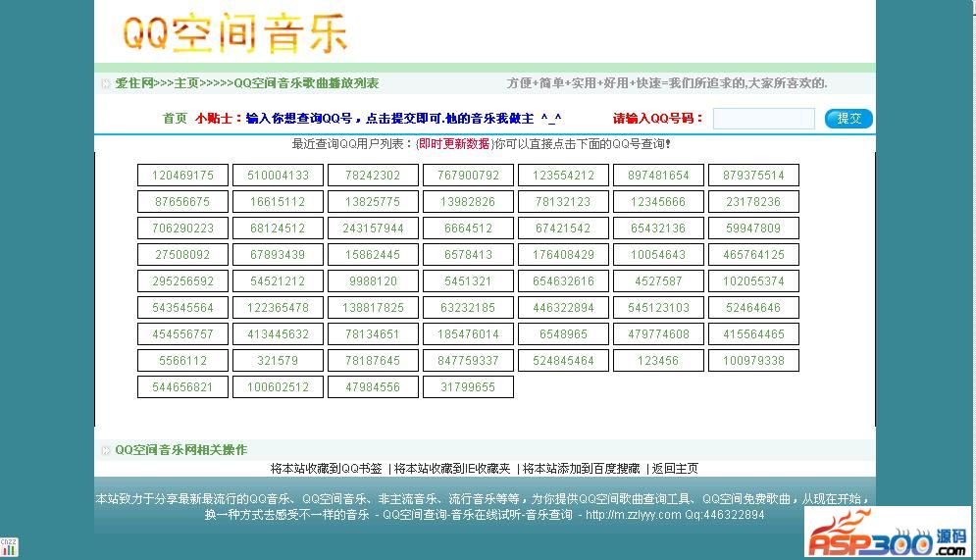Query QQ number 13825775
This screenshot has width=976, height=560.
(374, 202)
